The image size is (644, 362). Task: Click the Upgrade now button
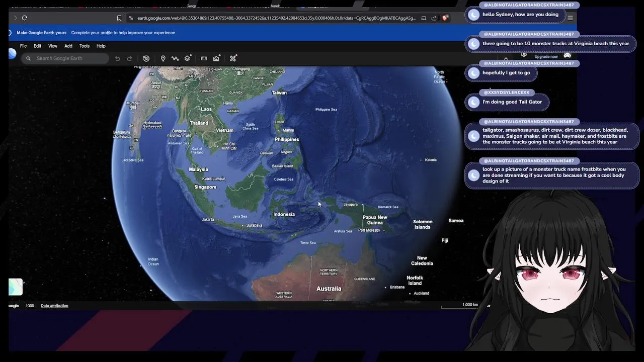(546, 57)
